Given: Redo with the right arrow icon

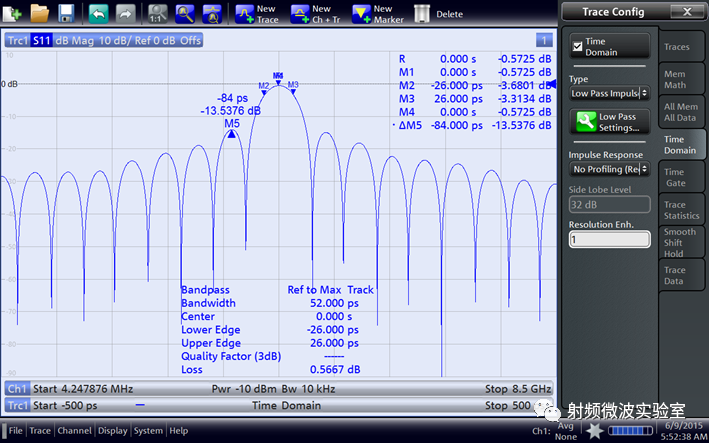Looking at the screenshot, I should [126, 14].
